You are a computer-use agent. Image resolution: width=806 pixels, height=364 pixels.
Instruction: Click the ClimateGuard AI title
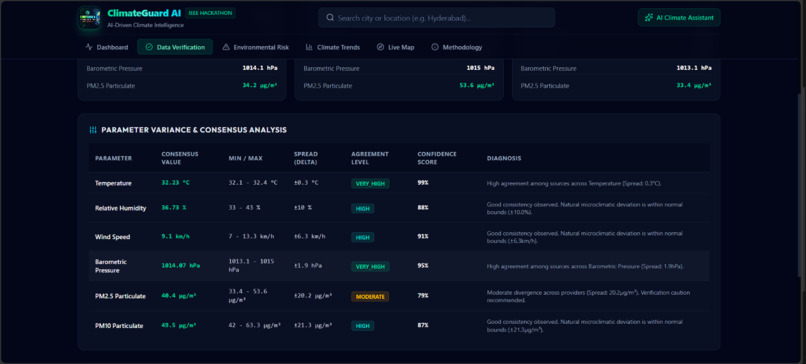144,13
